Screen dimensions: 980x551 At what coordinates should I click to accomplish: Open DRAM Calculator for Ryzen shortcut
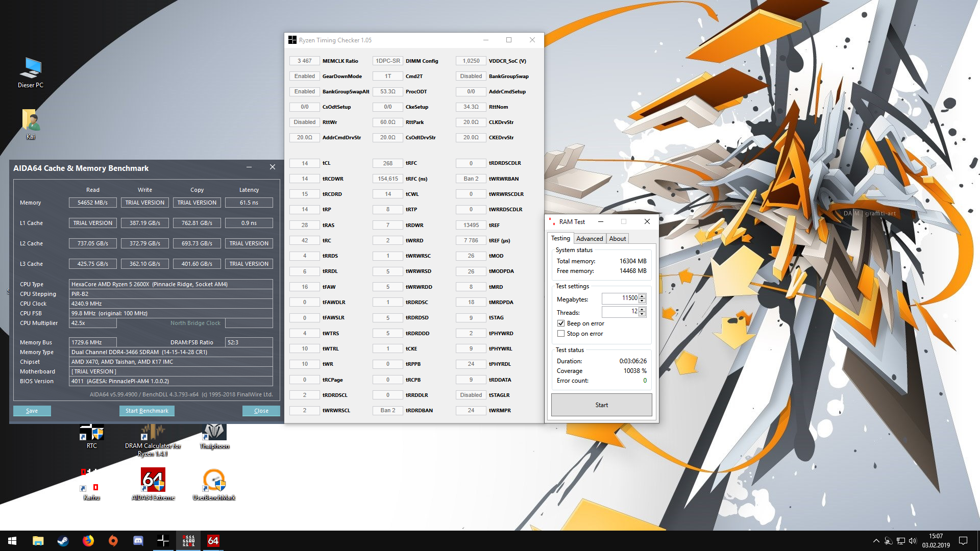(x=153, y=434)
